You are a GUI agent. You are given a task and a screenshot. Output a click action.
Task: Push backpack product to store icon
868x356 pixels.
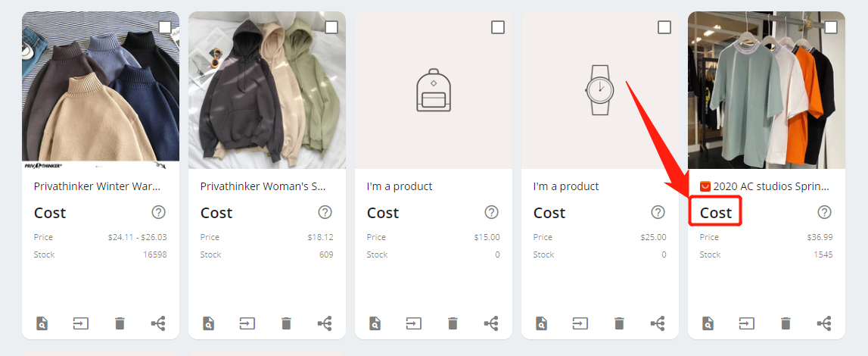[413, 323]
